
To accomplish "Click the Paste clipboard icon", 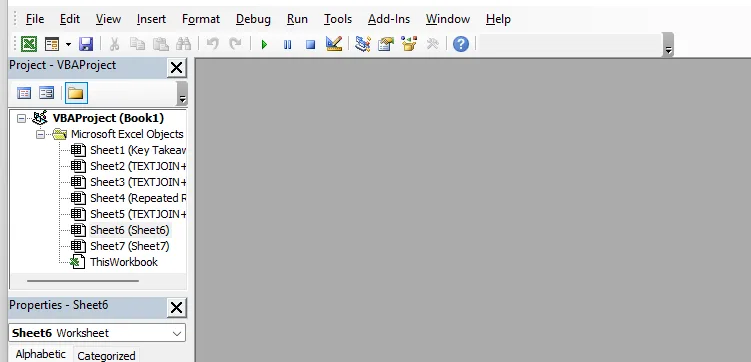I will tap(160, 44).
